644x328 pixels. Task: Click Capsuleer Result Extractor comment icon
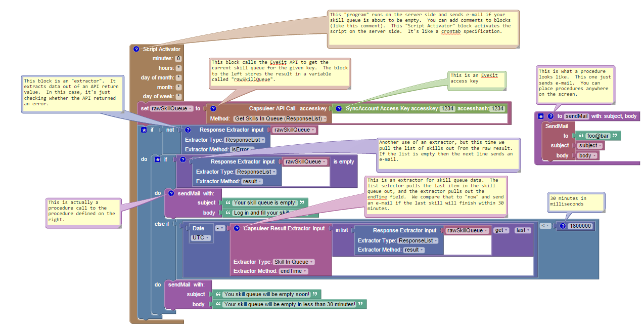[x=237, y=228]
